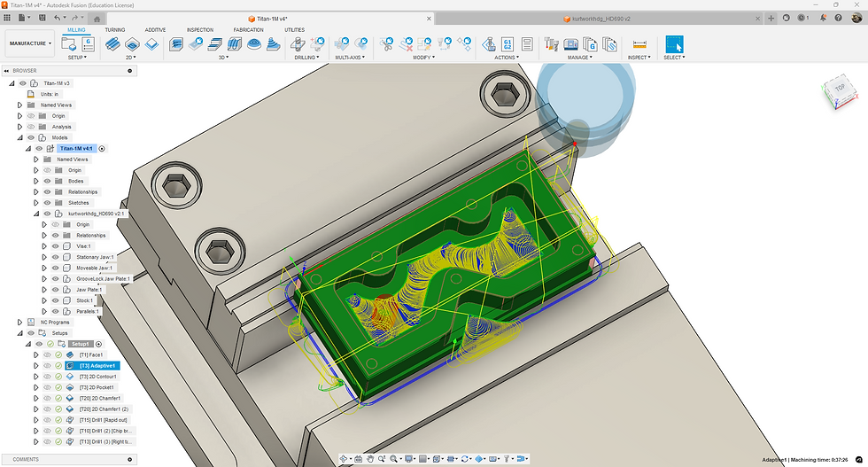The height and width of the screenshot is (467, 868).
Task: Switch to the FABRICATION ribbon tab
Action: coord(249,30)
